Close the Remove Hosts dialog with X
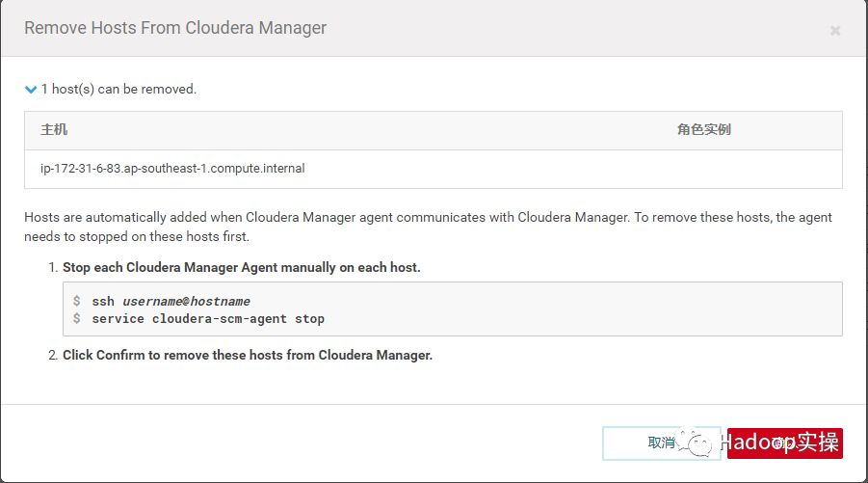Image resolution: width=868 pixels, height=483 pixels. (834, 31)
